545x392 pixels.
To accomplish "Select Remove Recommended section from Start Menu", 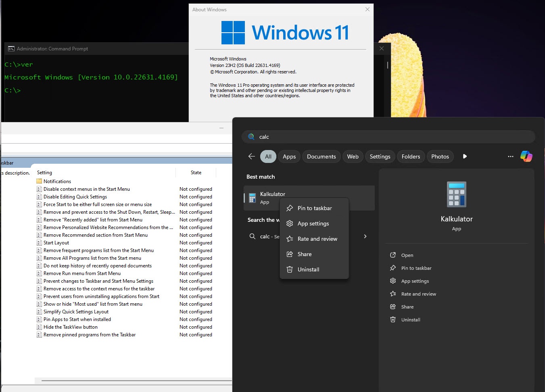I will 96,235.
